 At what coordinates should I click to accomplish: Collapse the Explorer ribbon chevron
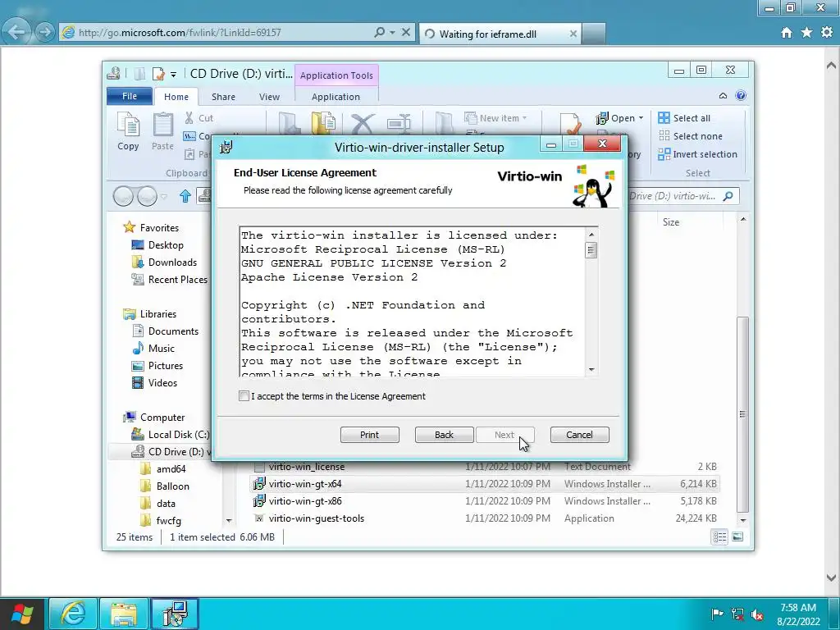(x=723, y=96)
